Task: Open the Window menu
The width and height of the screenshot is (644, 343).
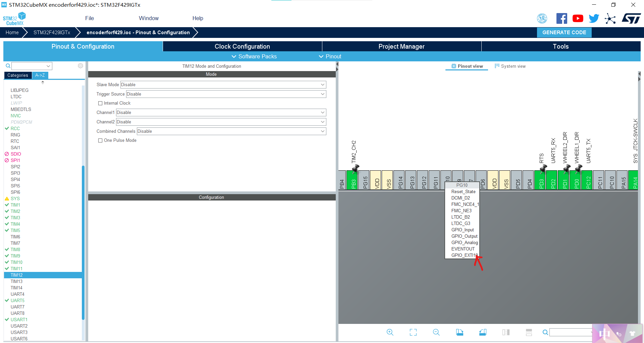Action: tap(149, 18)
